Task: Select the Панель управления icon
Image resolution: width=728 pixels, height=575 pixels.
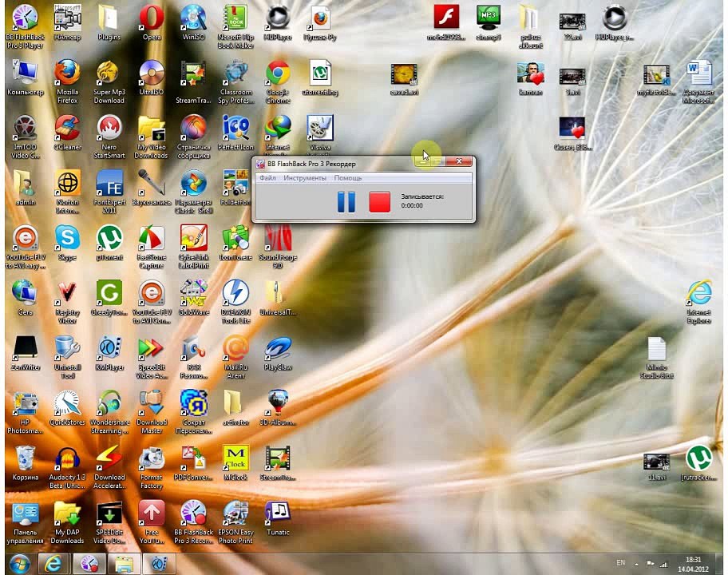Action: tap(25, 522)
